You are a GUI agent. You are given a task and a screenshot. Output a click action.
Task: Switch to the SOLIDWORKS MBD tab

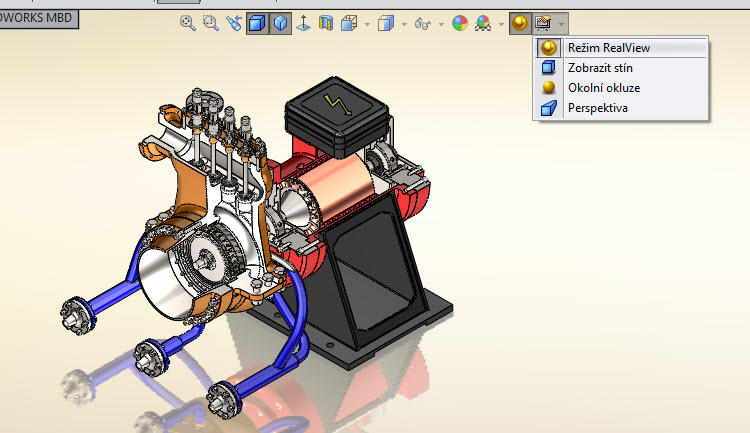(x=38, y=18)
